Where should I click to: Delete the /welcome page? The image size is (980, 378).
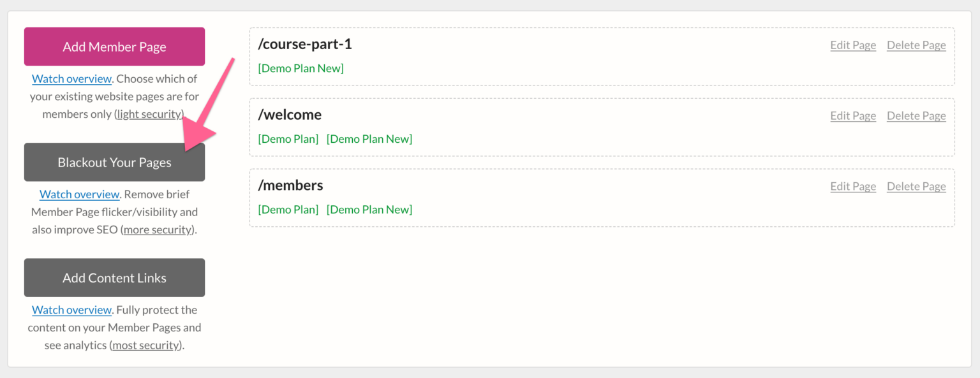coord(916,115)
